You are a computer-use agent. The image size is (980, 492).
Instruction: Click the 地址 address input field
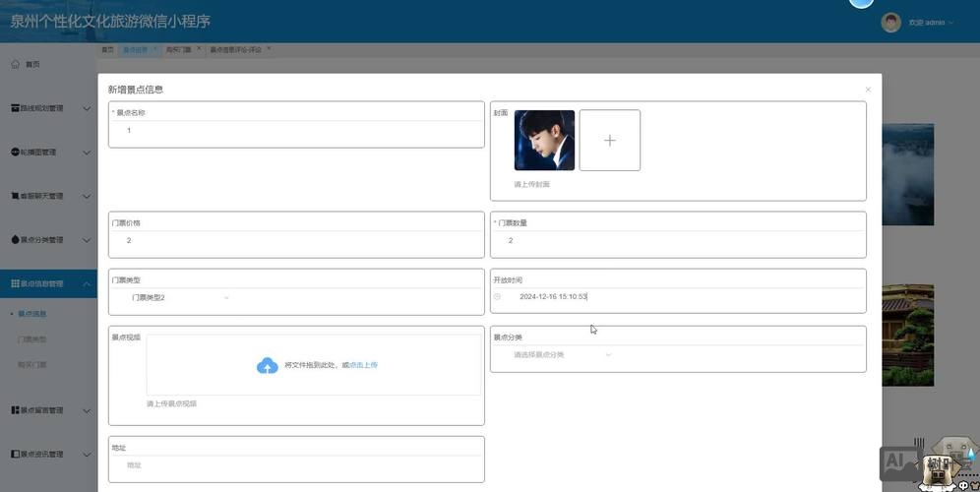point(295,465)
